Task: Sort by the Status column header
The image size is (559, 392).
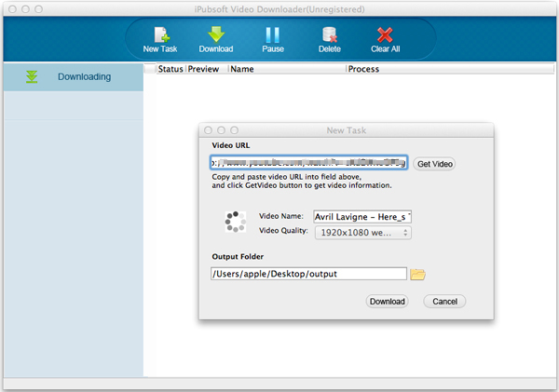Action: point(170,69)
